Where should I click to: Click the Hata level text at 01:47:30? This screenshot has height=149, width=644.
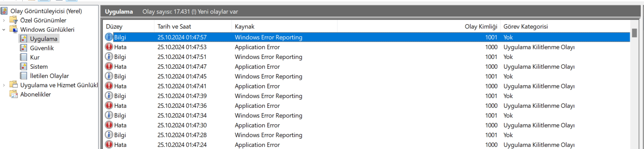coord(120,125)
